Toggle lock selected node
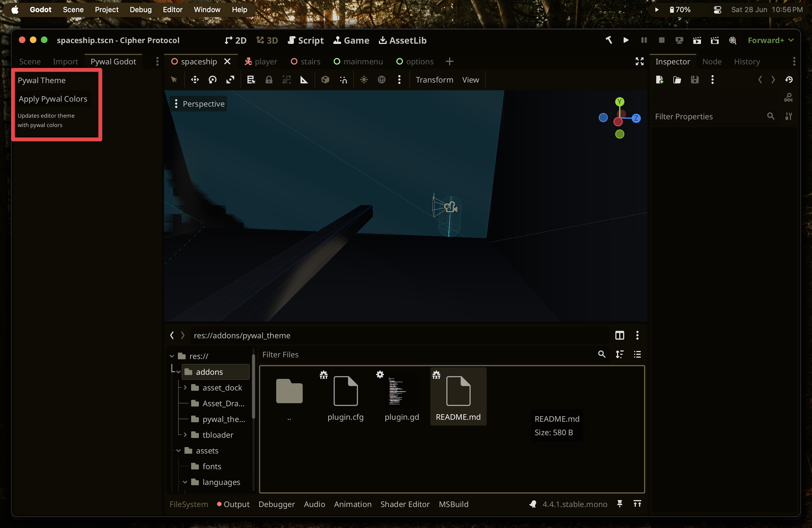 tap(269, 80)
